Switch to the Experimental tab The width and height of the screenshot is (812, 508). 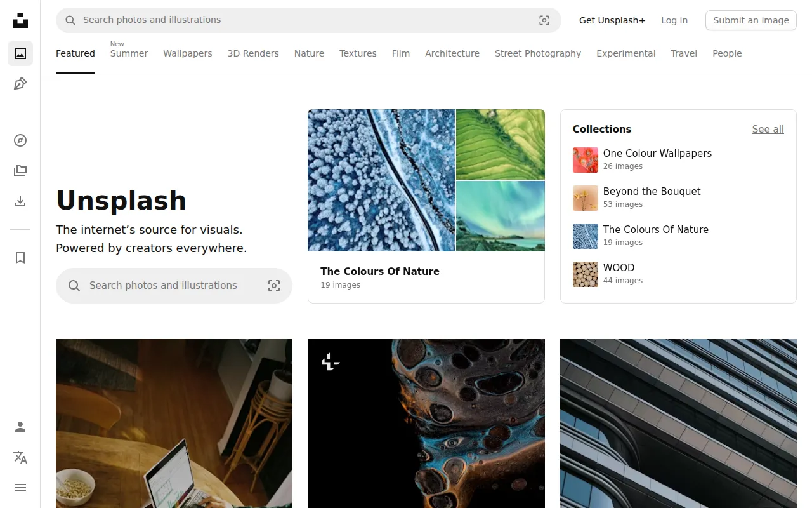tap(626, 53)
